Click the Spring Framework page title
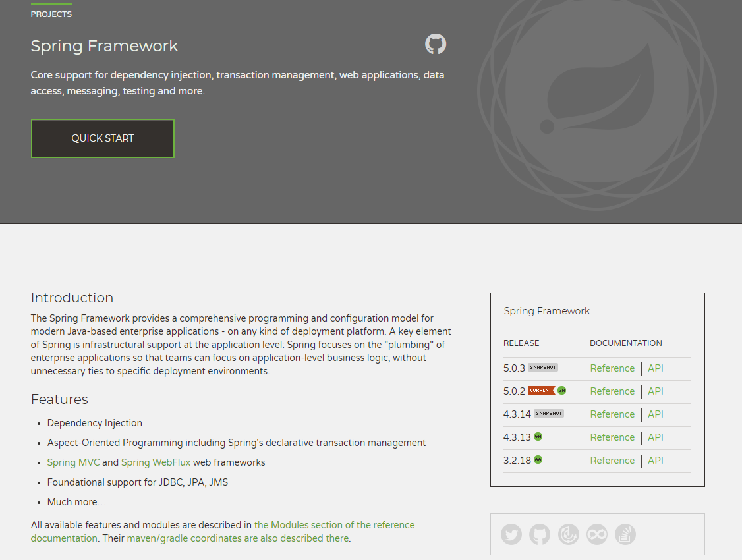Image resolution: width=742 pixels, height=560 pixels. click(x=105, y=46)
